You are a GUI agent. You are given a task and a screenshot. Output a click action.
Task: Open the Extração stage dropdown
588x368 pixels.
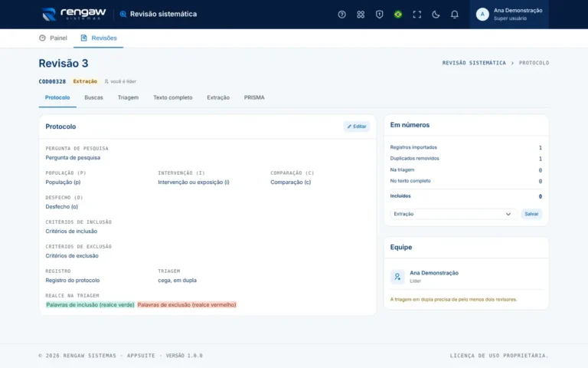(453, 214)
